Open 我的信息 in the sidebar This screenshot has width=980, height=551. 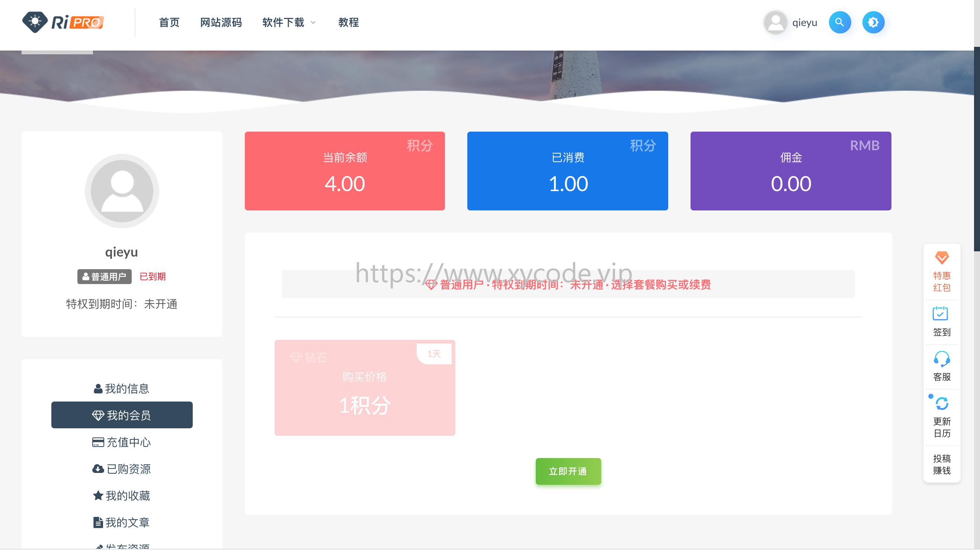[122, 389]
